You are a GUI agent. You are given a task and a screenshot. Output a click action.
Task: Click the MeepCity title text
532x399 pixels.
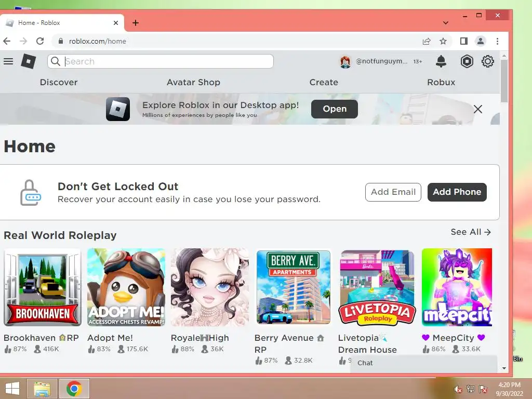click(453, 338)
